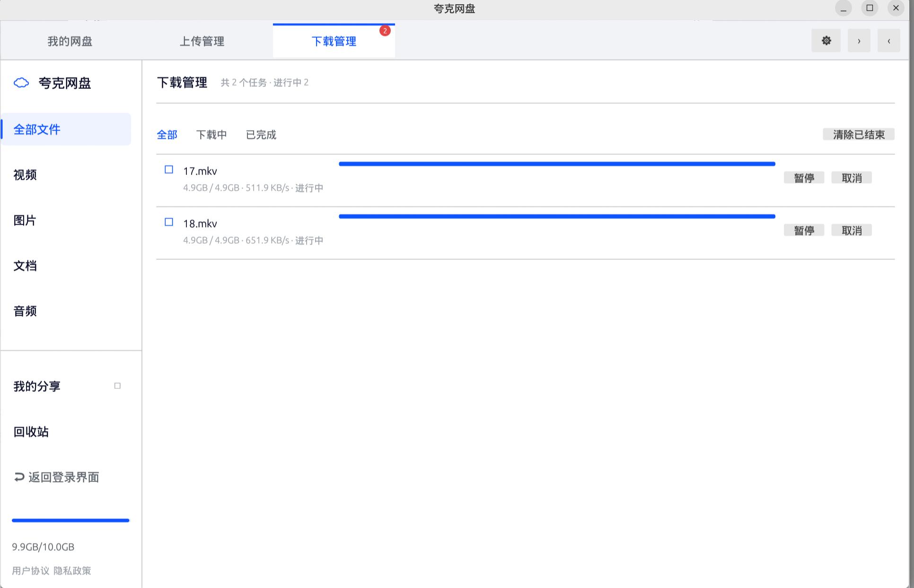Click the small square icon beside 我的分享
This screenshot has width=914, height=588.
(x=117, y=386)
